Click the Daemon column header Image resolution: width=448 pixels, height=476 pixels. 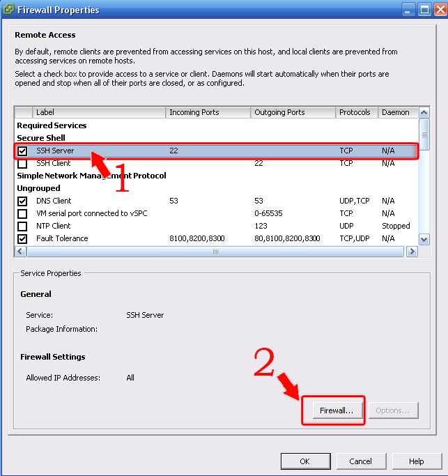coord(396,112)
